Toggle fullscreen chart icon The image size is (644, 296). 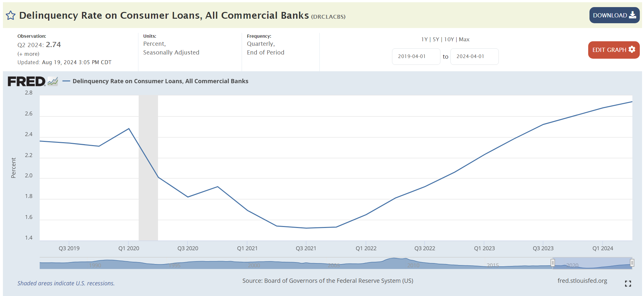[628, 283]
